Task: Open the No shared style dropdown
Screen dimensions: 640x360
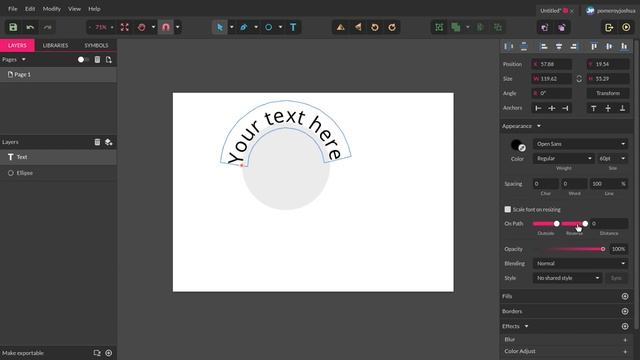Action: coord(567,278)
